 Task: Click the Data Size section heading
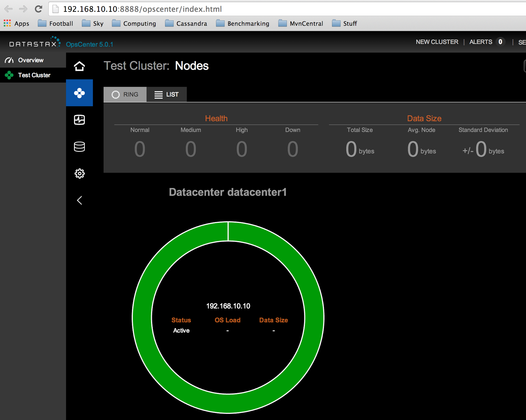coord(424,118)
